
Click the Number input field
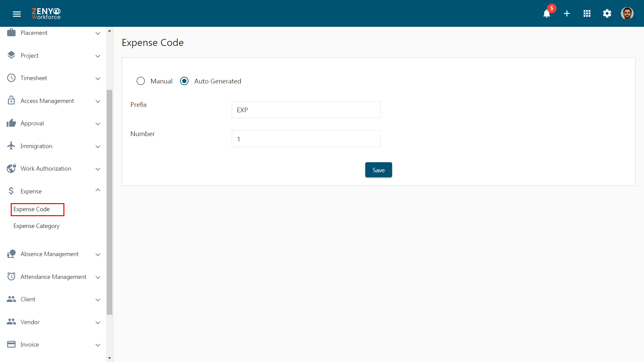pyautogui.click(x=306, y=139)
